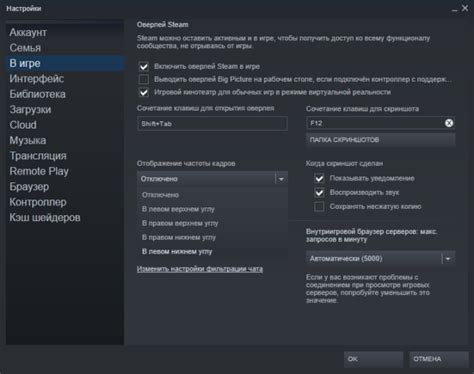Image resolution: width=474 pixels, height=374 pixels.
Task: Uncheck 'Показывать уведомление' option
Action: coord(319,178)
